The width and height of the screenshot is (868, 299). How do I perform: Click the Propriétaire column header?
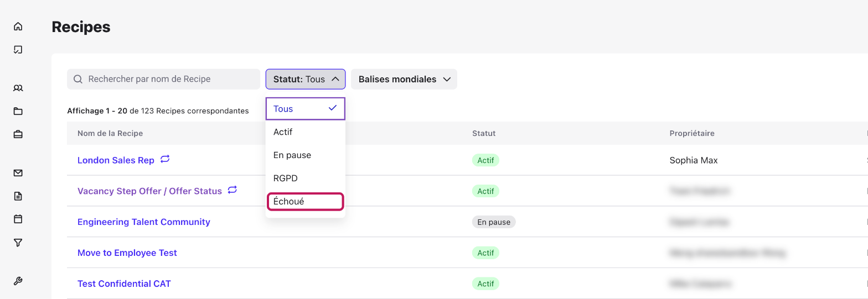coord(692,133)
